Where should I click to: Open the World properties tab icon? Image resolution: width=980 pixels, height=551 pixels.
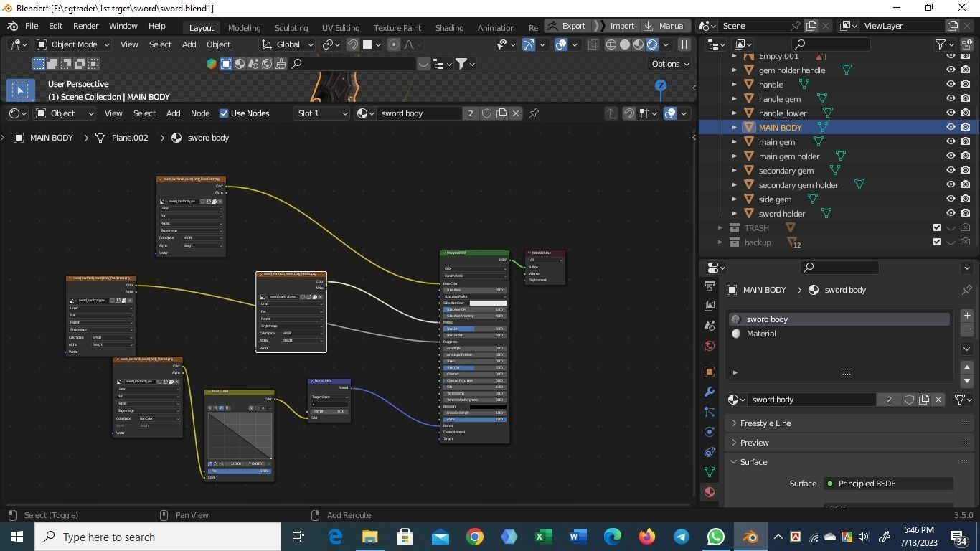(710, 346)
